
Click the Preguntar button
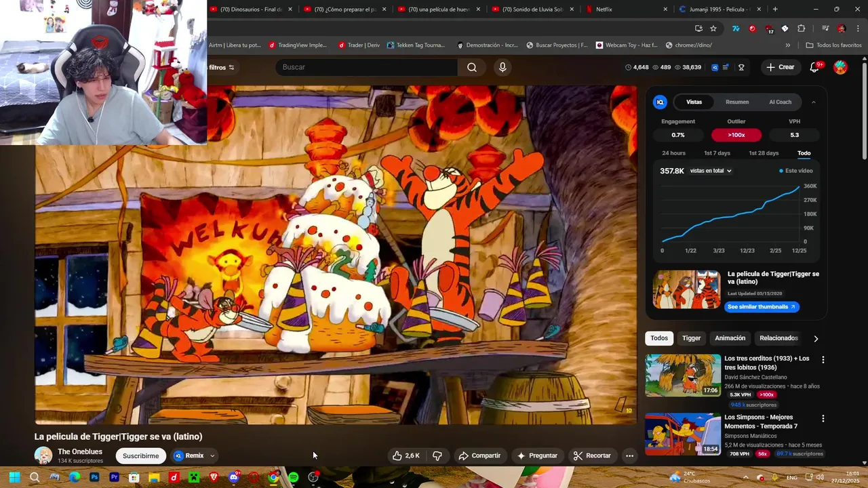coord(537,455)
